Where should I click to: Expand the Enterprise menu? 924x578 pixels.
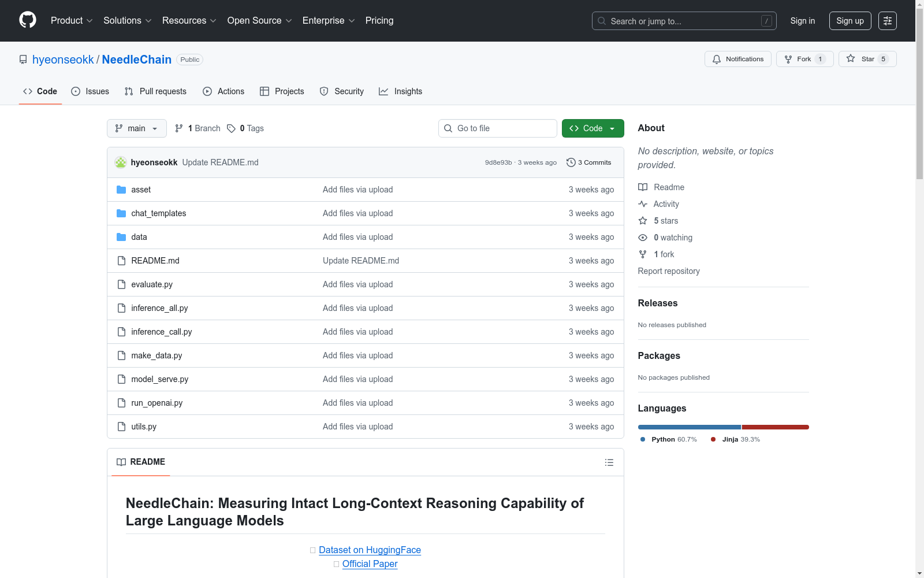click(329, 21)
